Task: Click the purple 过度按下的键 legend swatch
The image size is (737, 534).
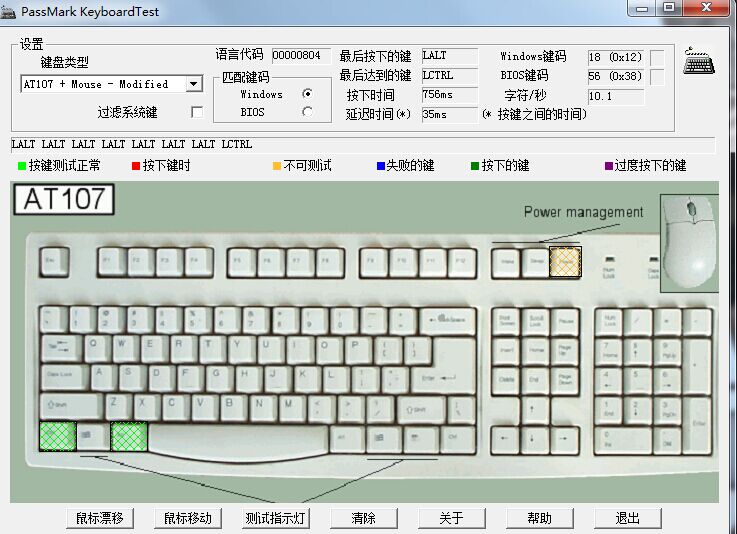Action: pos(609,166)
